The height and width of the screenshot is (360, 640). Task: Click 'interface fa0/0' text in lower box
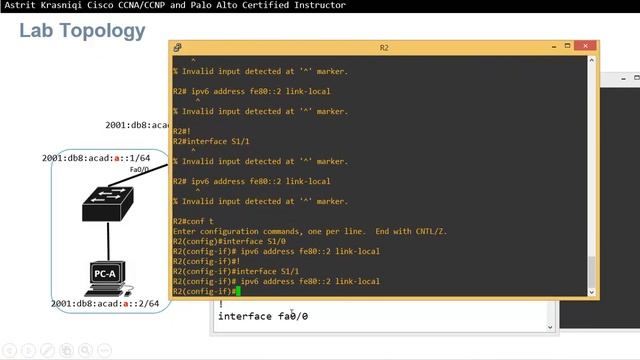click(263, 316)
